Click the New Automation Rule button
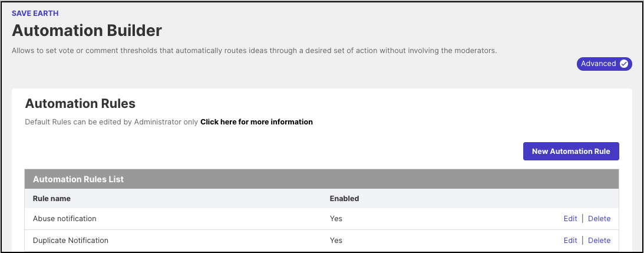 click(x=570, y=151)
